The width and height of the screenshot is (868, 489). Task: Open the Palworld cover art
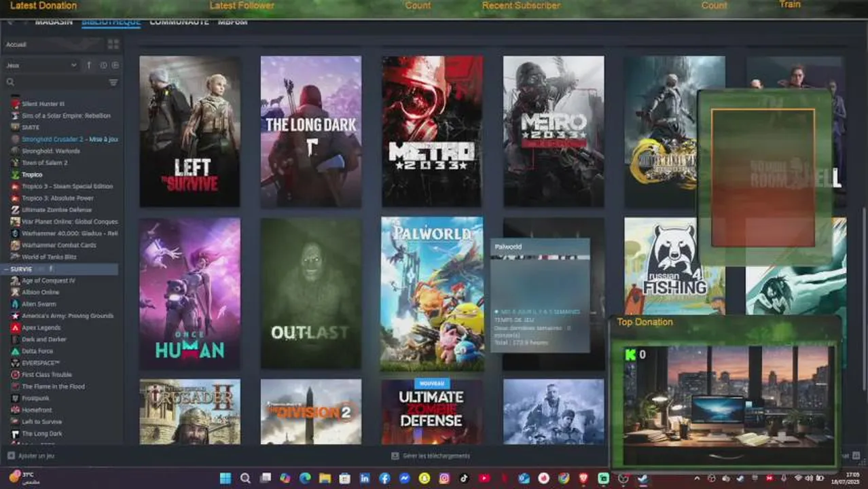[x=433, y=293]
